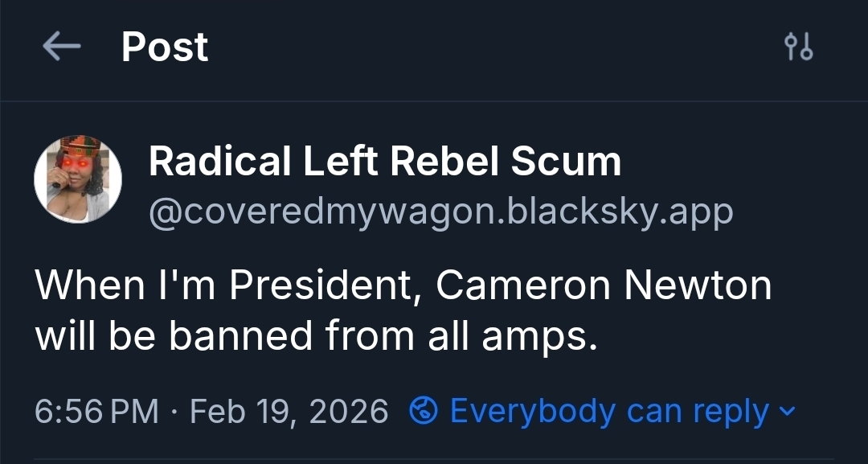Click the "Post" header title
The height and width of the screenshot is (464, 868).
tap(165, 47)
